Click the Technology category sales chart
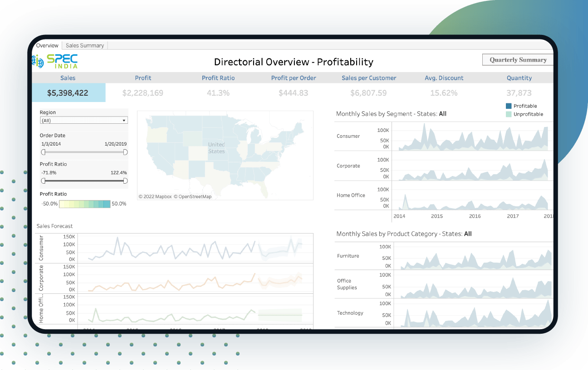588x370 pixels. click(473, 313)
